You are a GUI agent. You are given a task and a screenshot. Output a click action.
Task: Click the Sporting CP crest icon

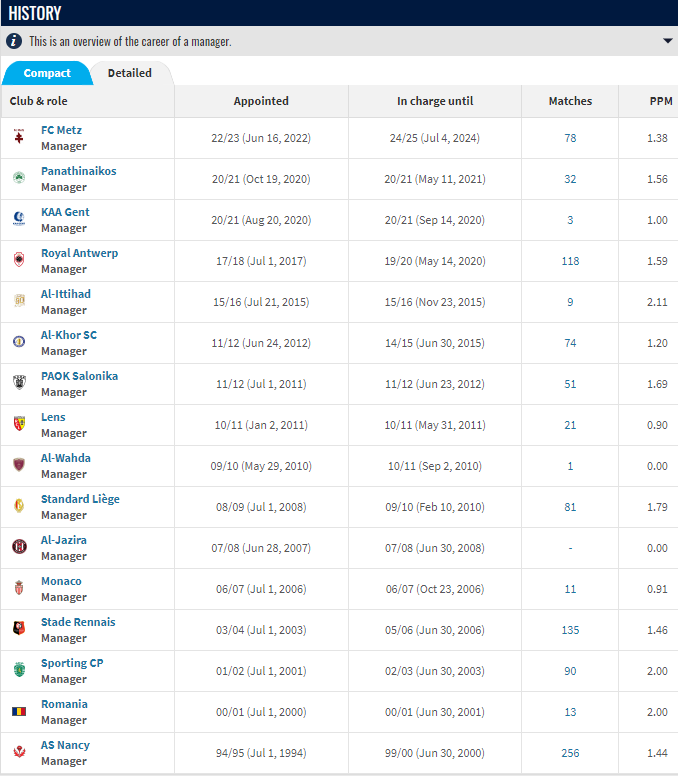(x=19, y=670)
